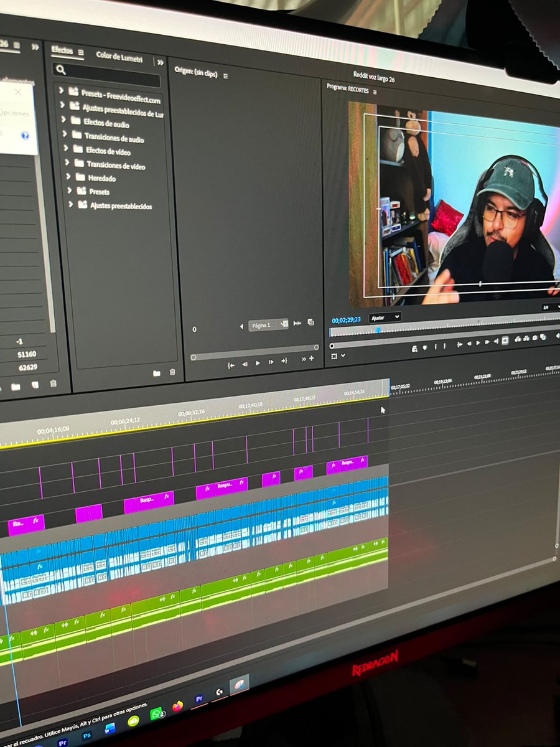The width and height of the screenshot is (560, 747).
Task: Go to In point in Source monitor
Action: pyautogui.click(x=231, y=365)
